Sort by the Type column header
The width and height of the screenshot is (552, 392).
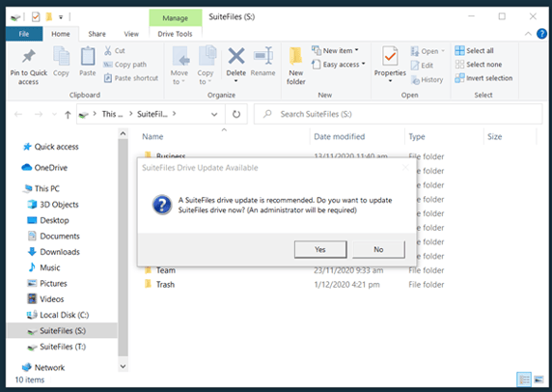point(417,137)
